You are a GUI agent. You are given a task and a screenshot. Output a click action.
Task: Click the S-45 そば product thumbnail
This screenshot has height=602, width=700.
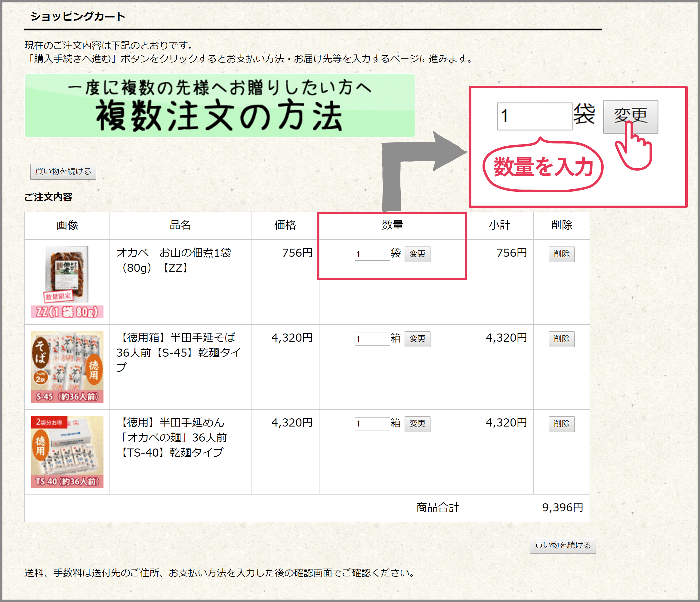click(x=67, y=367)
